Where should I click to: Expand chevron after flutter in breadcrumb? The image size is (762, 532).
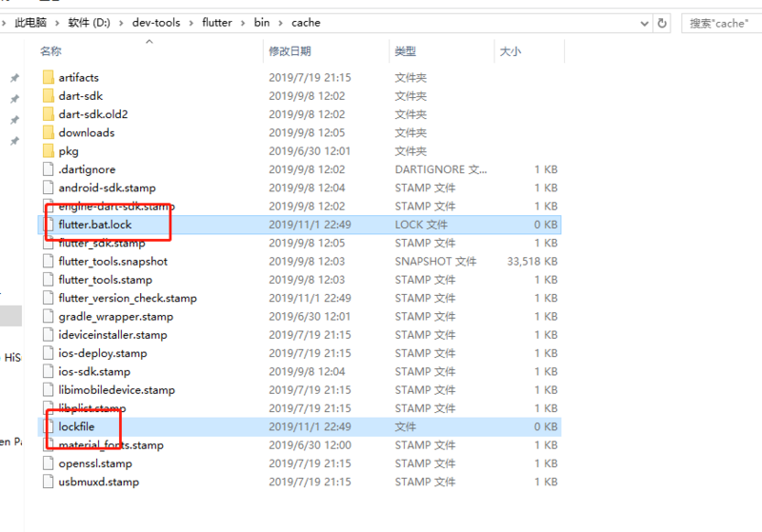(243, 23)
